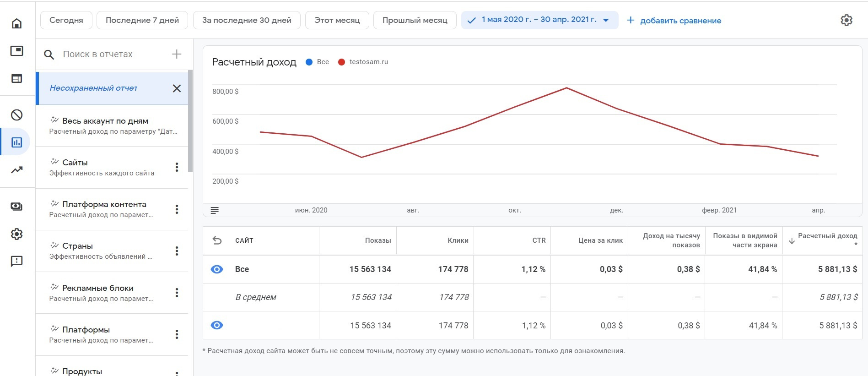Select the Несохраненный отчет report entry
The width and height of the screenshot is (868, 376).
pos(112,88)
